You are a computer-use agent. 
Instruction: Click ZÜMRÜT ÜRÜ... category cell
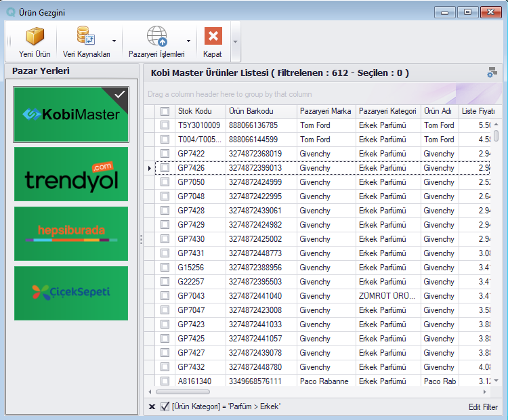click(x=388, y=296)
